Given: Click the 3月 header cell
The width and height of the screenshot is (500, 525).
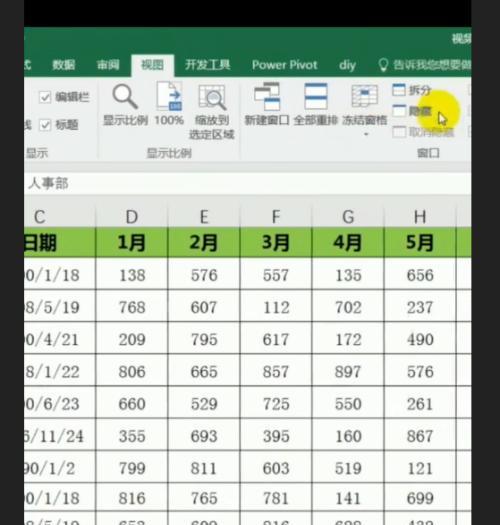Looking at the screenshot, I should [x=276, y=243].
